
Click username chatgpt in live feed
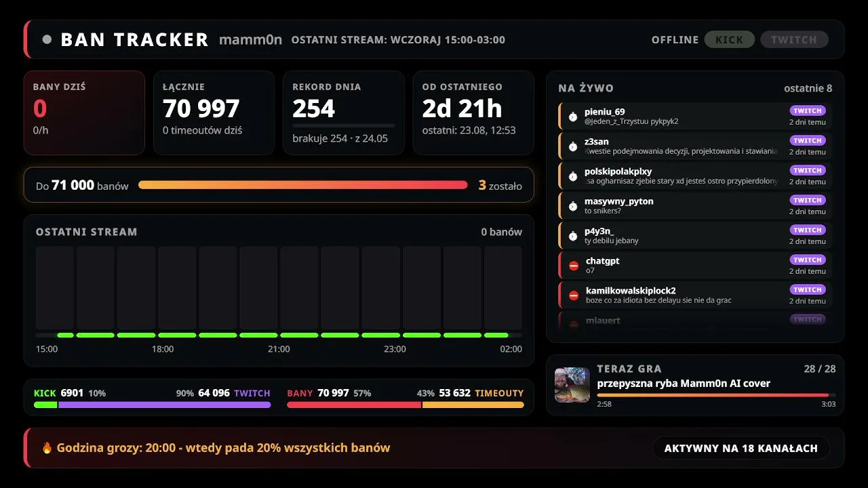pos(603,261)
